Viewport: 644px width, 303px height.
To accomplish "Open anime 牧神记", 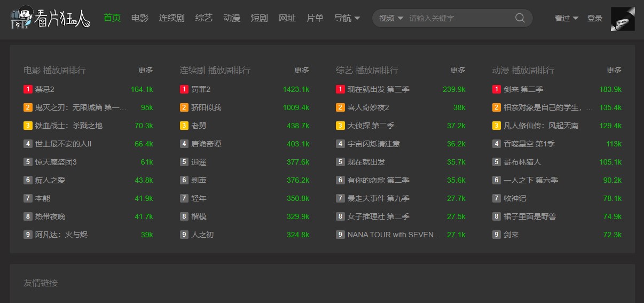I will [515, 198].
